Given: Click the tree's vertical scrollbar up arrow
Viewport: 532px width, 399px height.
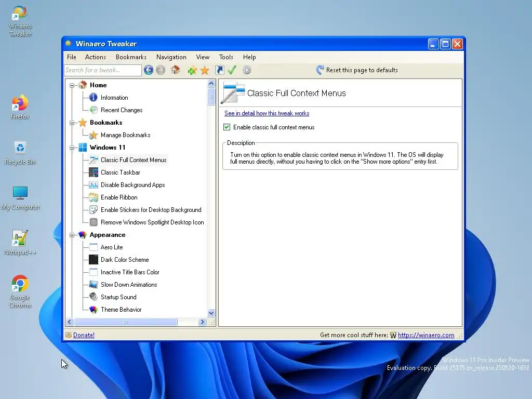Looking at the screenshot, I should (x=211, y=84).
